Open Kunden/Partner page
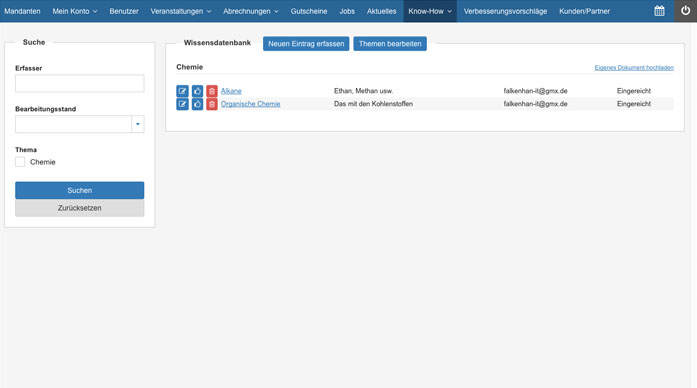Image resolution: width=697 pixels, height=388 pixels. (585, 11)
